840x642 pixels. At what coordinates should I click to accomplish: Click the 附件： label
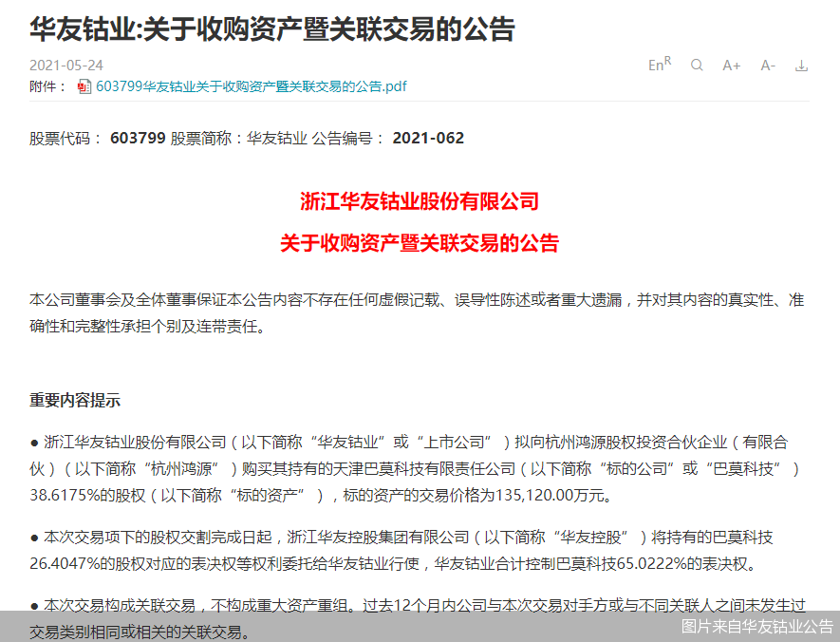click(x=48, y=86)
